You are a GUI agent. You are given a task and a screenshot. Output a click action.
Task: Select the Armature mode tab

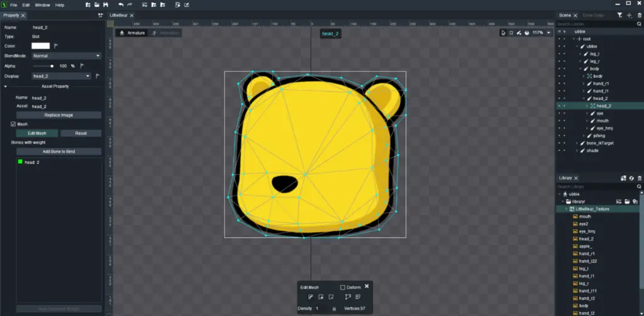click(132, 33)
